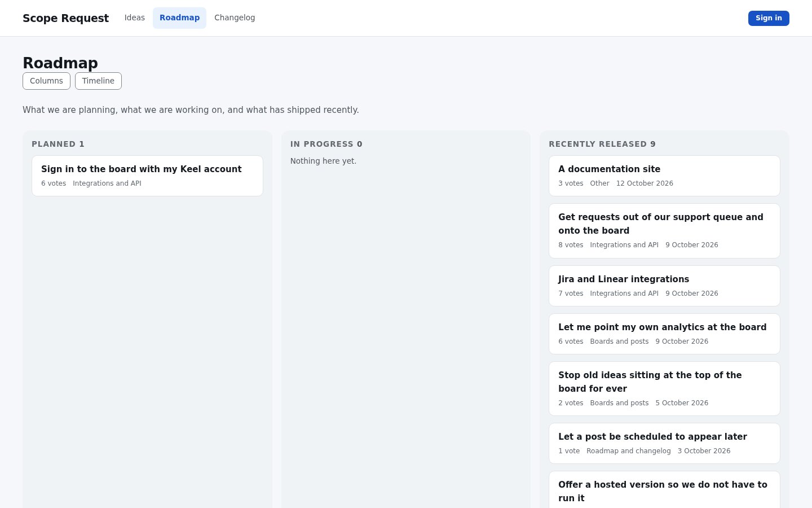812x508 pixels.
Task: Click the '2 votes' count
Action: 571,403
